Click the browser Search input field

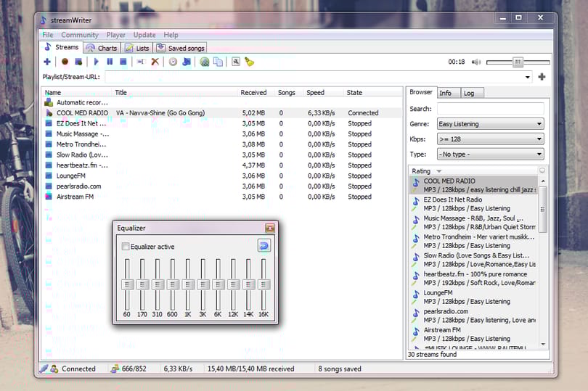coord(491,109)
